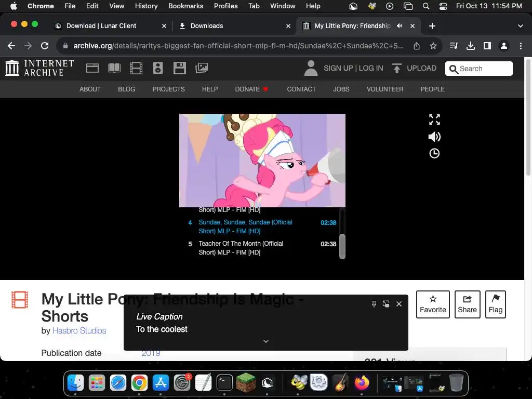Share this page from the address bar
Viewport: 532px width, 399px height.
pos(417,46)
